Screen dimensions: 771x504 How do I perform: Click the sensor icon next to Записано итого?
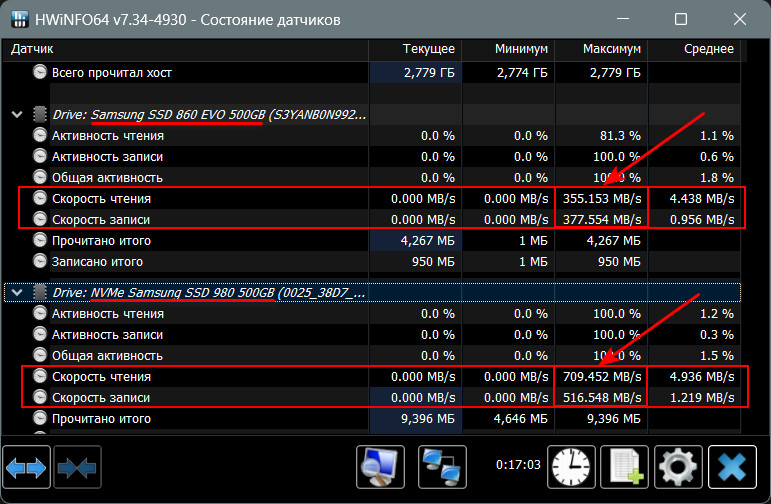click(40, 261)
